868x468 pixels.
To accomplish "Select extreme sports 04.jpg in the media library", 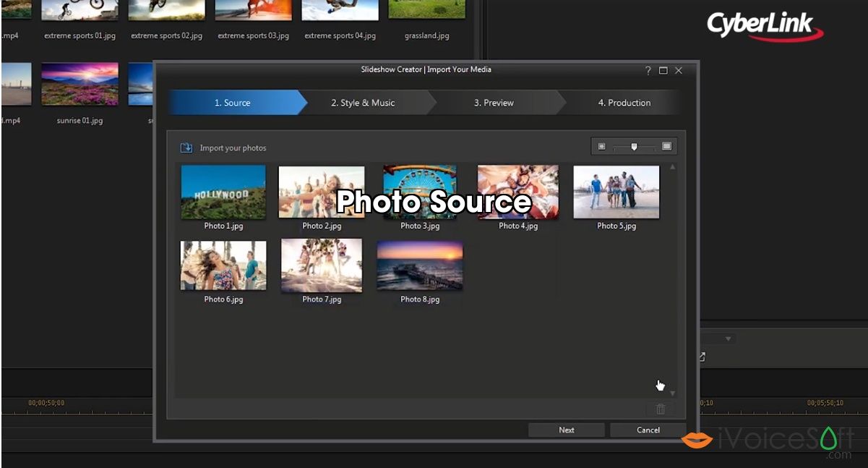I will tap(340, 10).
